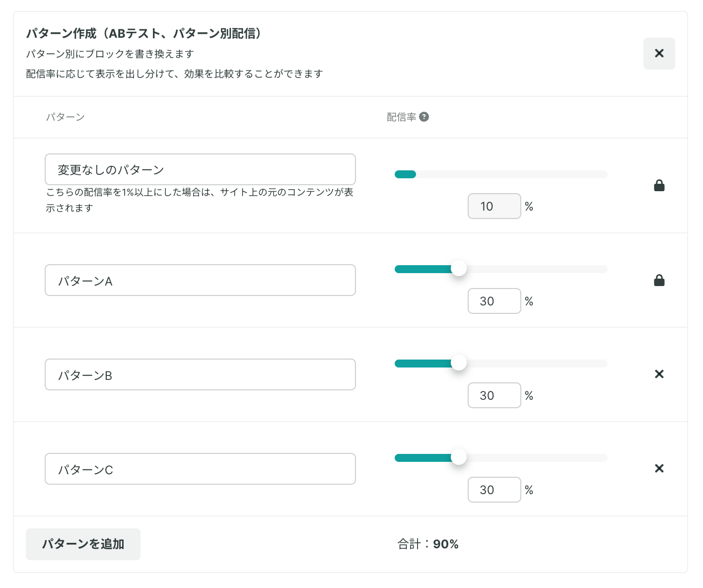Focus the 変更なしのパターン name field
The width and height of the screenshot is (703, 588).
coord(200,169)
